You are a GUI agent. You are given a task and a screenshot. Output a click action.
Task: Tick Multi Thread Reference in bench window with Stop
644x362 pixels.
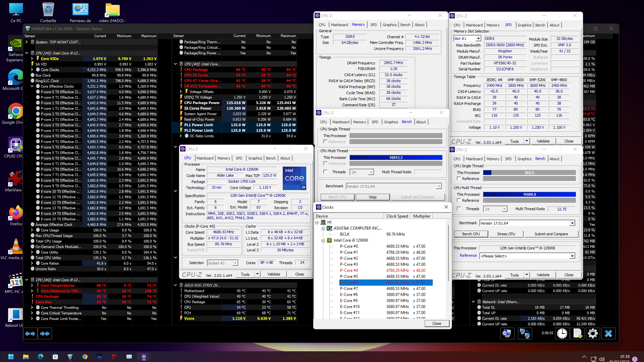pos(325,163)
